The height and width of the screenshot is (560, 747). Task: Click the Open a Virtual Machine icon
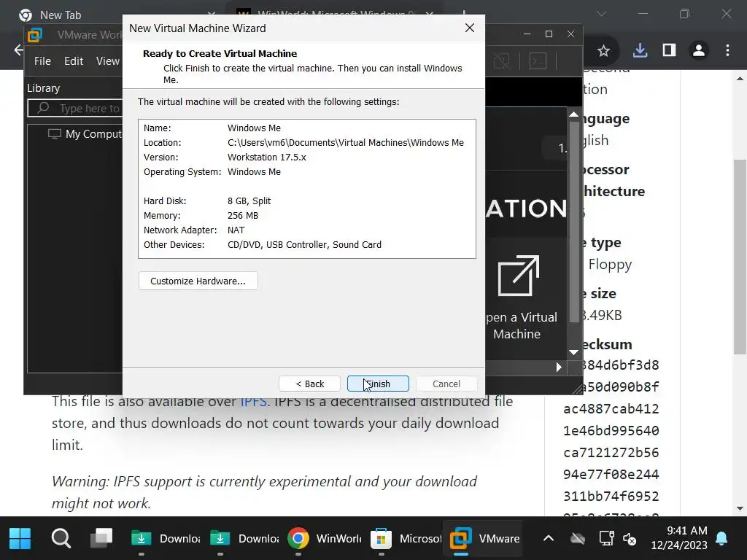pos(519,276)
